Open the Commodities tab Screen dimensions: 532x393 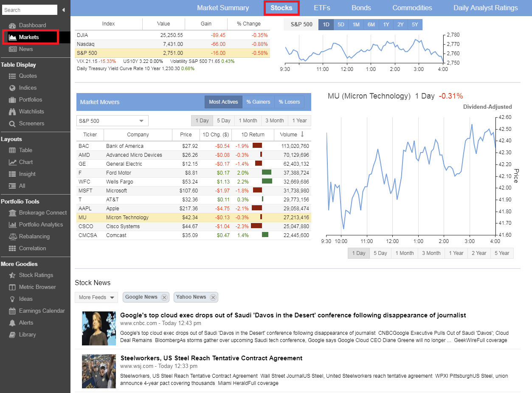(x=412, y=8)
